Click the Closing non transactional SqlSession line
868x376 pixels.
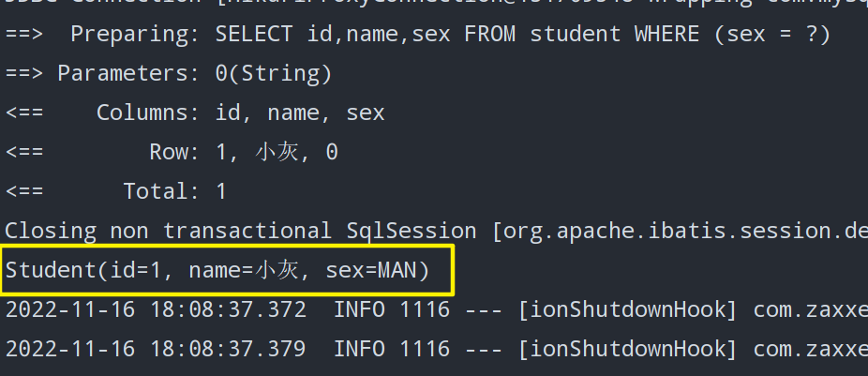click(x=436, y=231)
